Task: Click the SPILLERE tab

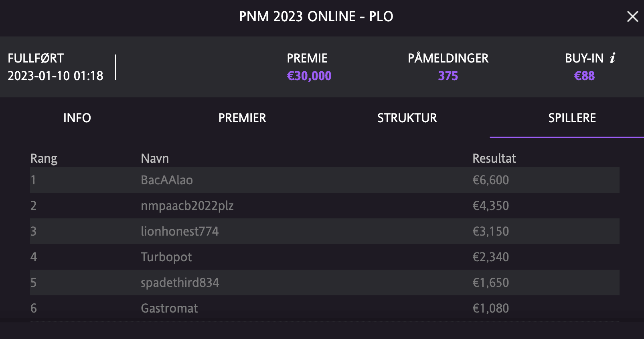Action: tap(572, 118)
